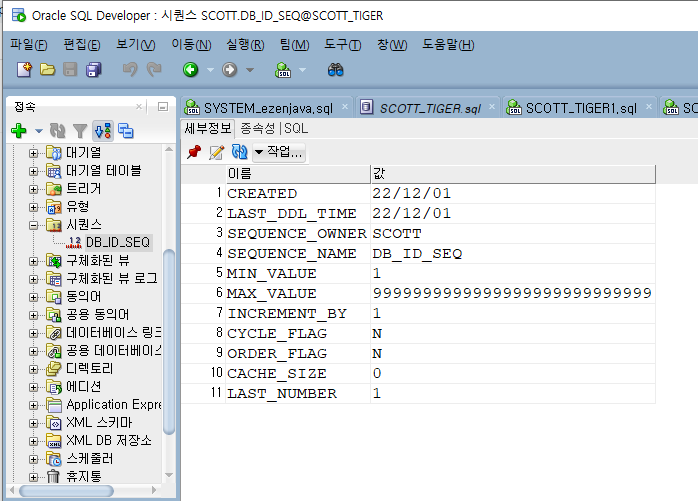The height and width of the screenshot is (501, 698).
Task: Expand the 유형 tree node
Action: point(33,207)
